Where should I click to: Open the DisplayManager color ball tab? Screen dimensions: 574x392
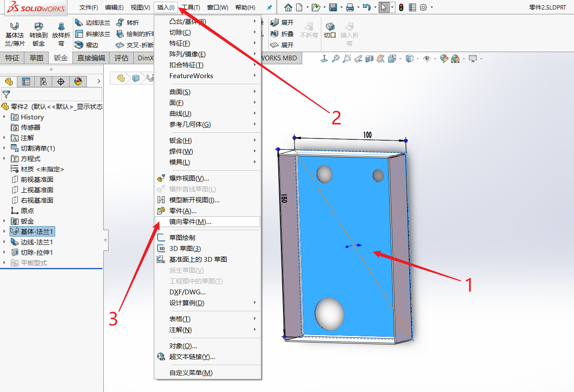tap(78, 82)
